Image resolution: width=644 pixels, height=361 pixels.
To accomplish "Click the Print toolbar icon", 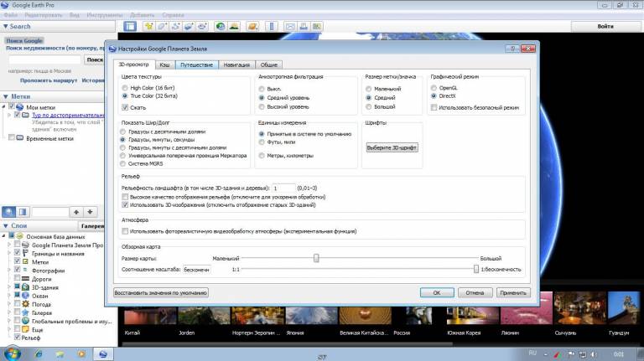I will click(x=304, y=26).
